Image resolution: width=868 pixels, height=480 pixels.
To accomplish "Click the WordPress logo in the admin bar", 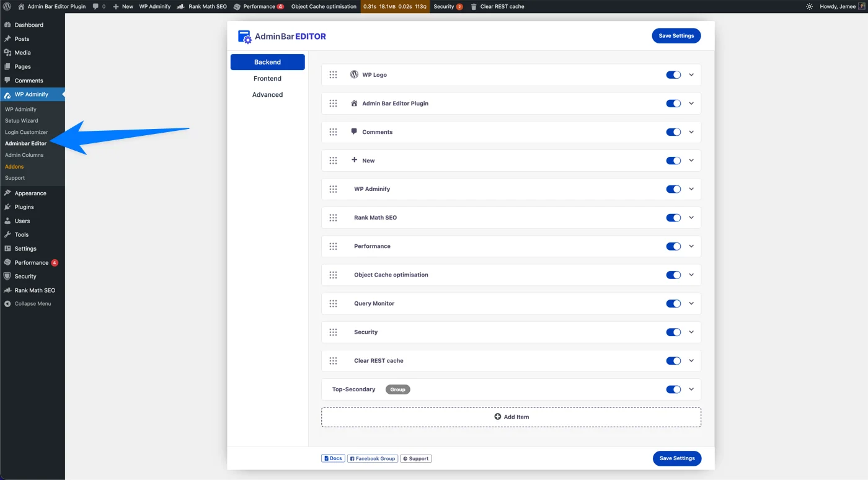I will pyautogui.click(x=7, y=6).
